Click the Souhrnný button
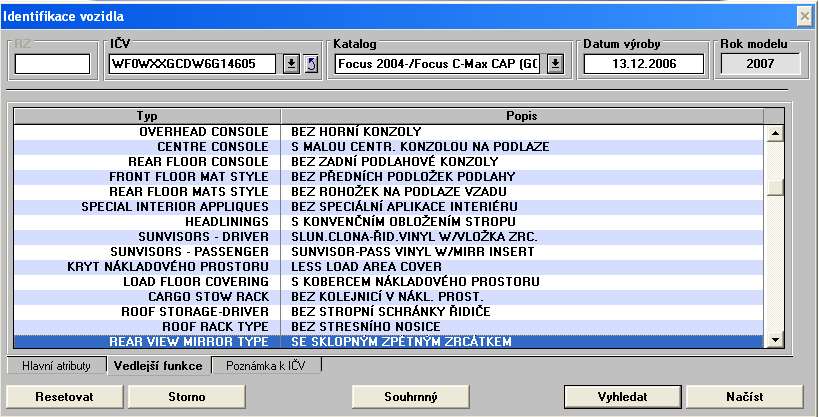This screenshot has width=819, height=417. tap(410, 397)
